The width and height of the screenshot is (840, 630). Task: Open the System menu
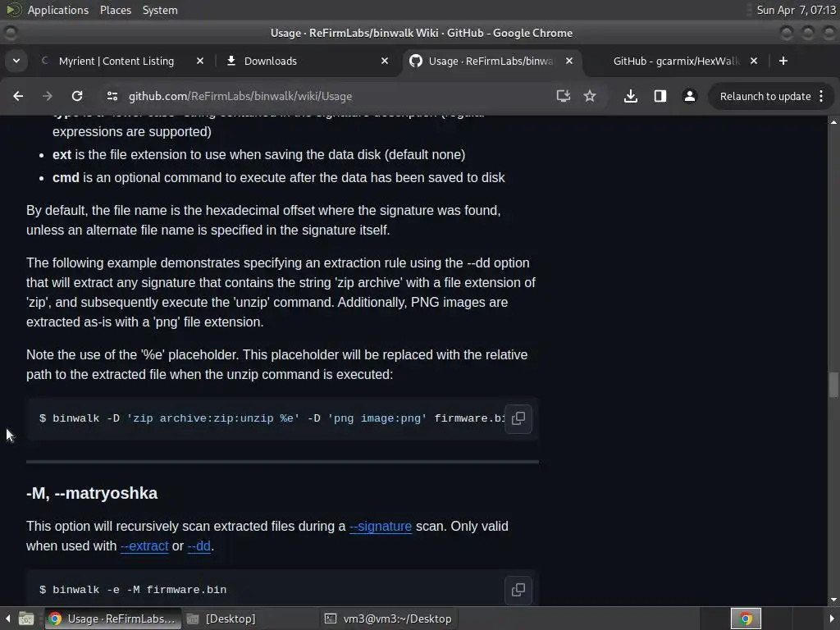coord(160,10)
